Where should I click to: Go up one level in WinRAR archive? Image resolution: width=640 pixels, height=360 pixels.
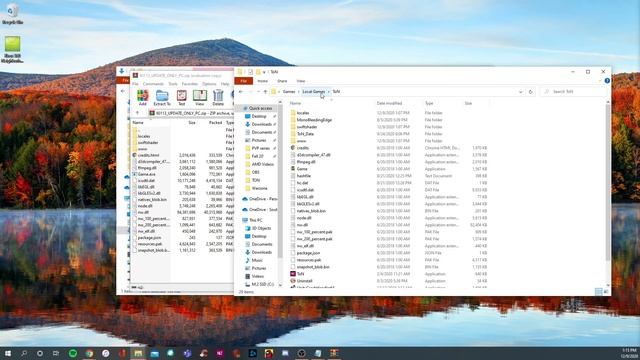click(x=138, y=113)
